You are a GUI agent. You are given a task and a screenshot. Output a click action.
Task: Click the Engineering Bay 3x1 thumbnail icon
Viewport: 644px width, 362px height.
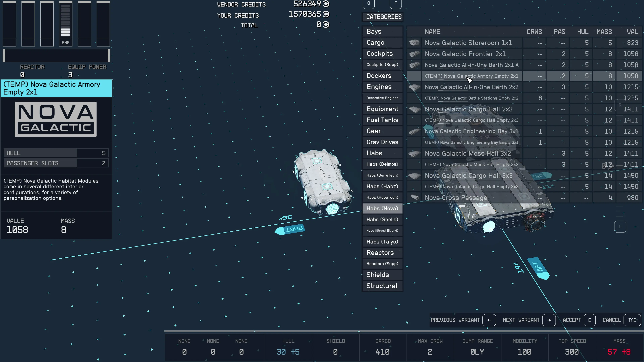(x=414, y=131)
